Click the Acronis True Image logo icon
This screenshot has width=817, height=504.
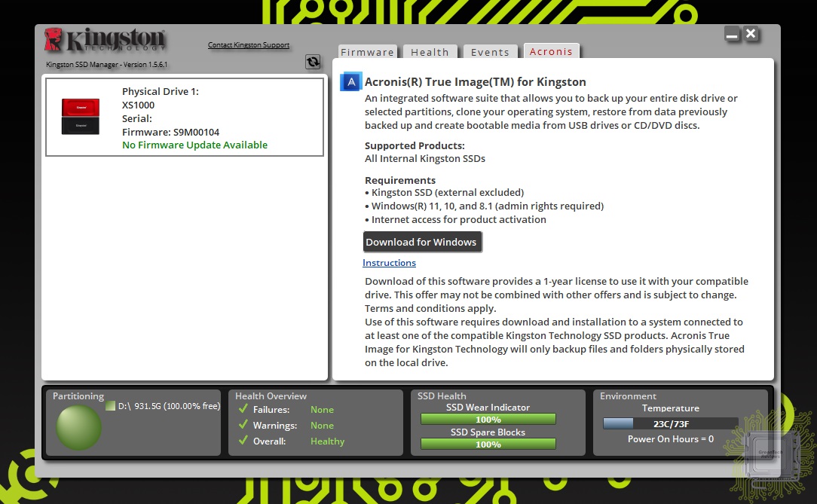[350, 82]
